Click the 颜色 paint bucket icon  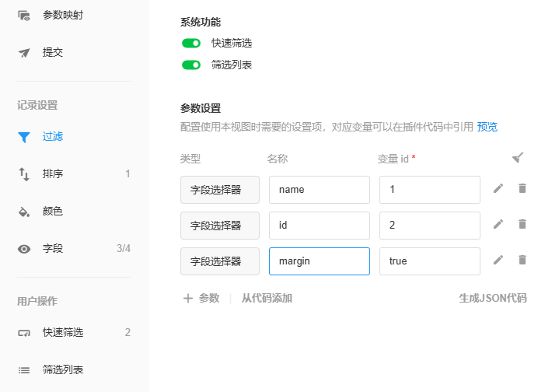pyautogui.click(x=24, y=212)
